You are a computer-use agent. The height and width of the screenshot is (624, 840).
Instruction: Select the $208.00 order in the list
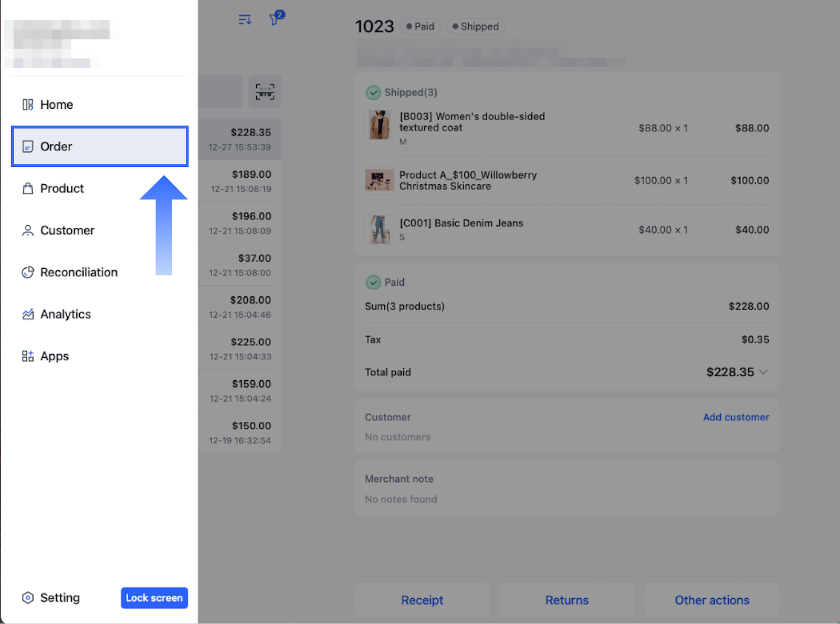tap(240, 307)
